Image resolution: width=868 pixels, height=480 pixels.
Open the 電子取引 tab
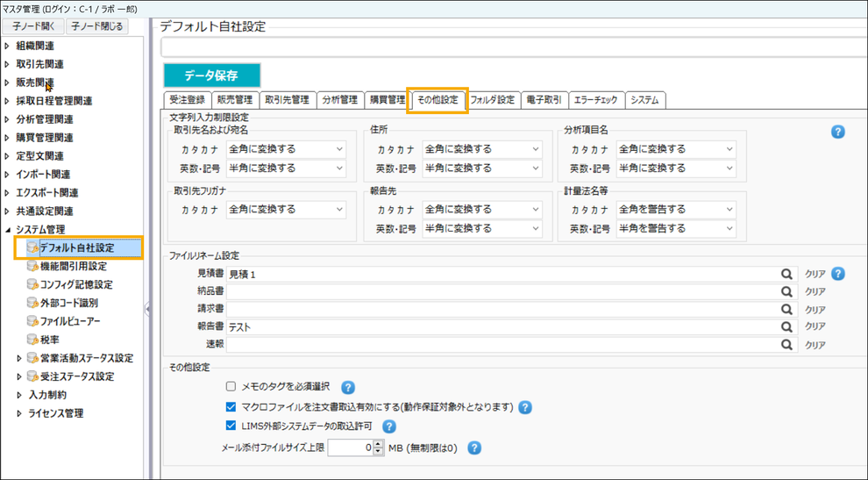(544, 100)
